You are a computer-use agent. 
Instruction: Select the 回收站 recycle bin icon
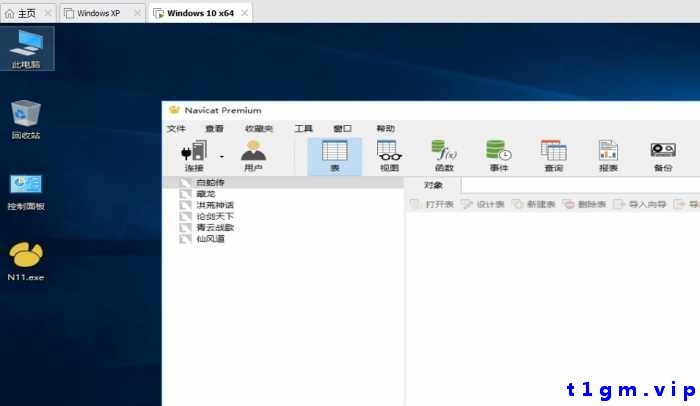[x=26, y=119]
